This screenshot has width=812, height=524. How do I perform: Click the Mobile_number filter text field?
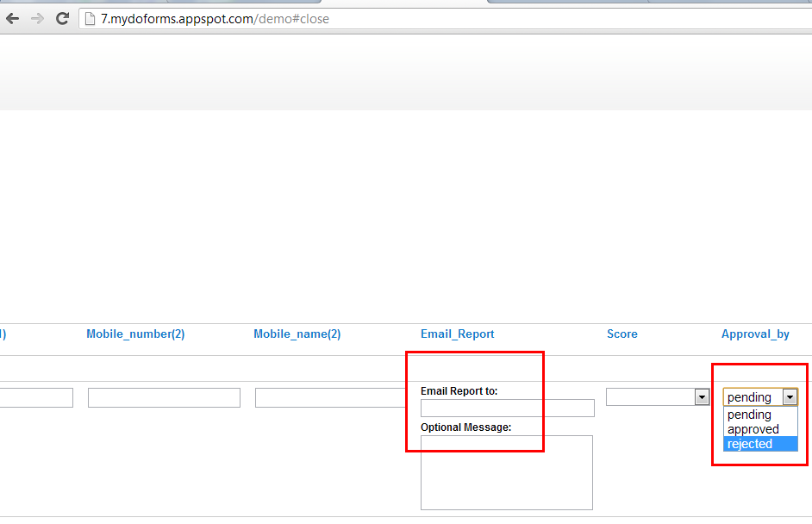click(164, 397)
